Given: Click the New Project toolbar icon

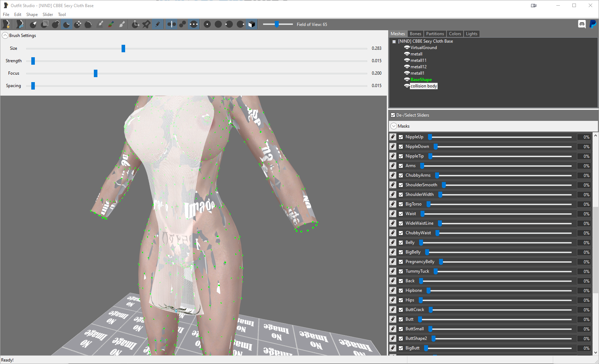Looking at the screenshot, I should pyautogui.click(x=6, y=24).
